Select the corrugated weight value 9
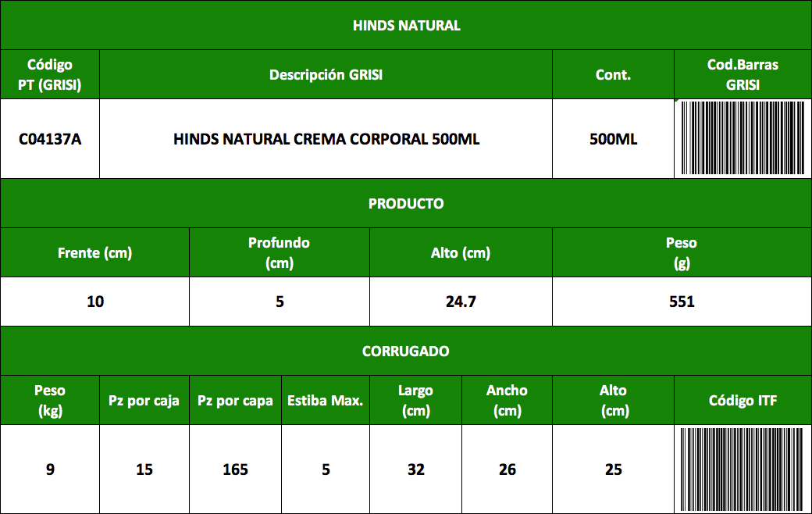The height and width of the screenshot is (514, 812). (50, 469)
